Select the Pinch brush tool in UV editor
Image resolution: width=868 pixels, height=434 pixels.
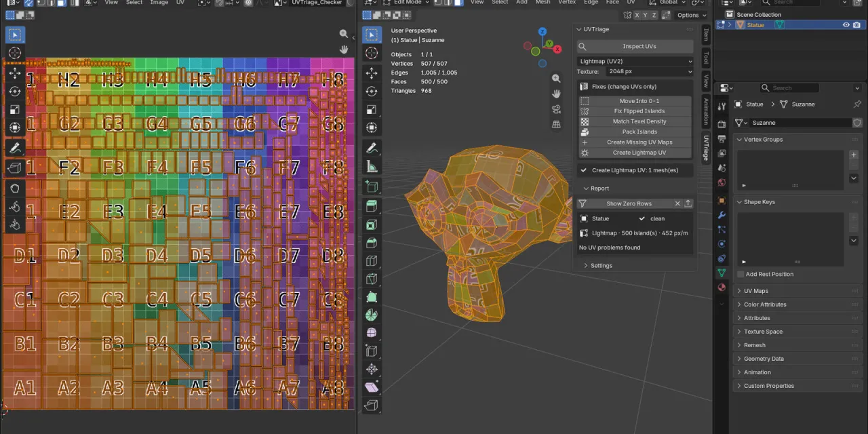(15, 225)
